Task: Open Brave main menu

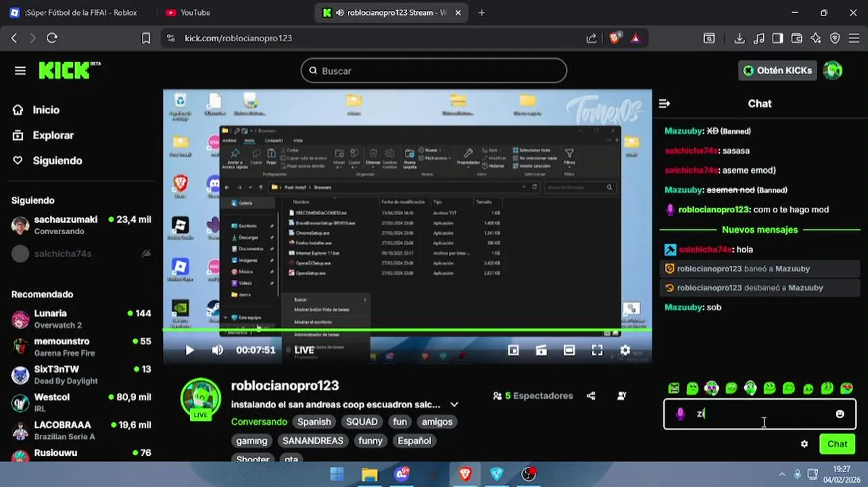Action: click(x=854, y=38)
